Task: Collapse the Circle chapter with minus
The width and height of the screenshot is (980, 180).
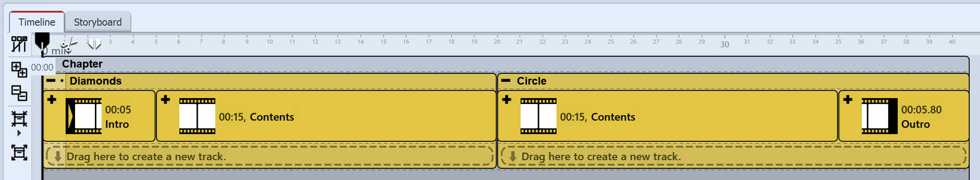Action: pos(506,81)
